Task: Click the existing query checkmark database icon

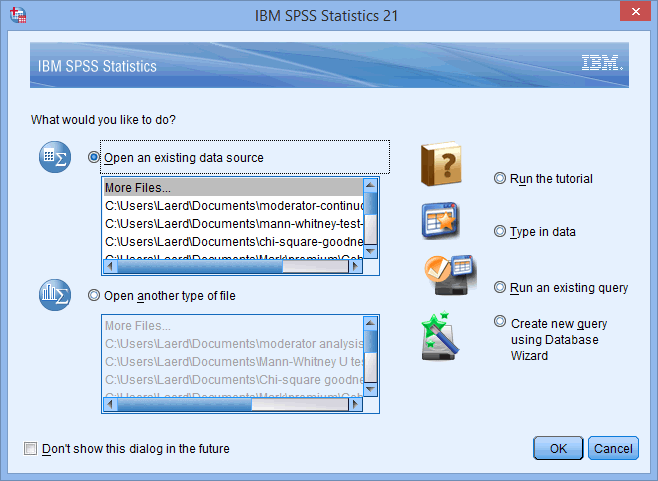Action: pos(451,274)
